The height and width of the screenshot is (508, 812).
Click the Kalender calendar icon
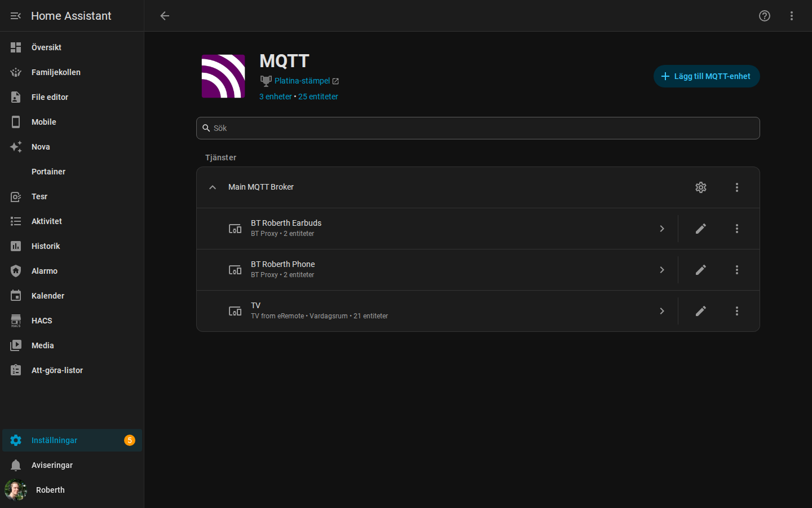point(16,296)
